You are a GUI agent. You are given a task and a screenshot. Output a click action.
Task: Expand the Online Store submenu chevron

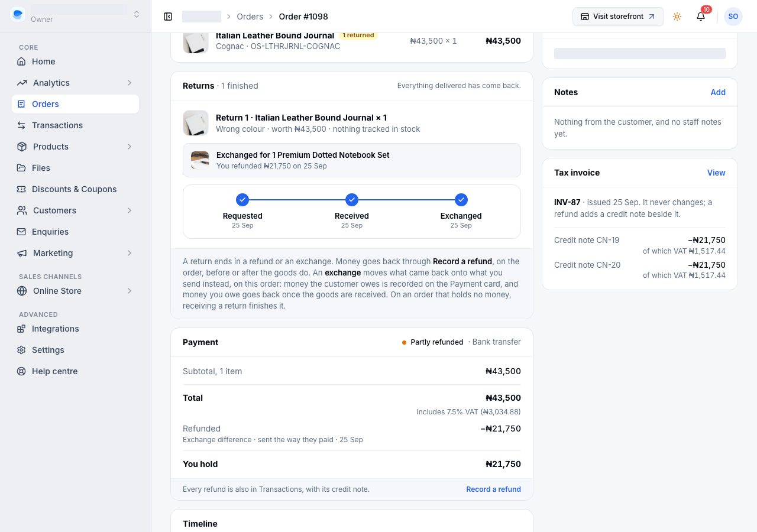(x=130, y=291)
